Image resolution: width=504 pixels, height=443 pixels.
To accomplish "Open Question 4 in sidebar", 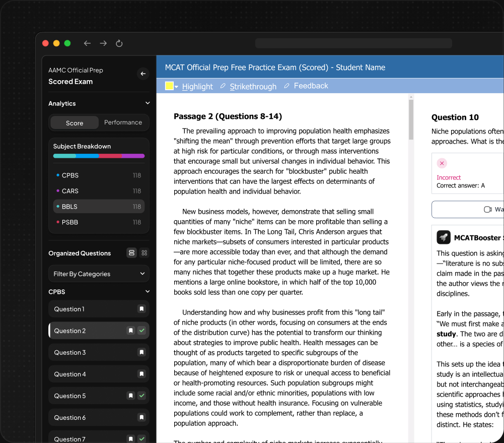I will tap(99, 374).
